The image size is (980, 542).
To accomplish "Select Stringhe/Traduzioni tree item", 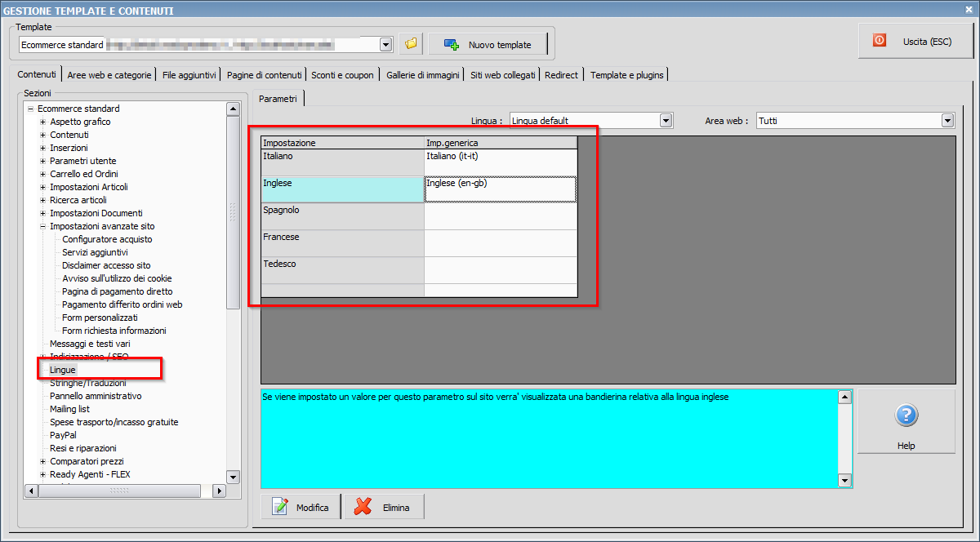I will click(x=88, y=383).
